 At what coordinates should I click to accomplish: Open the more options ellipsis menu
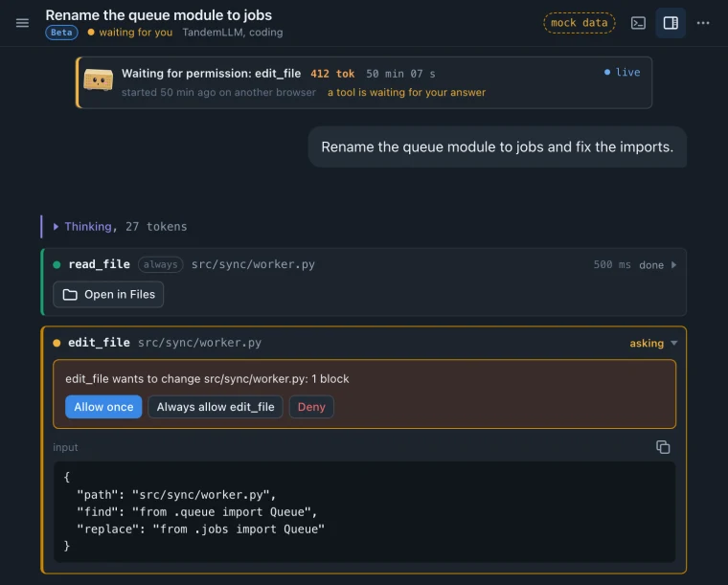(x=703, y=23)
